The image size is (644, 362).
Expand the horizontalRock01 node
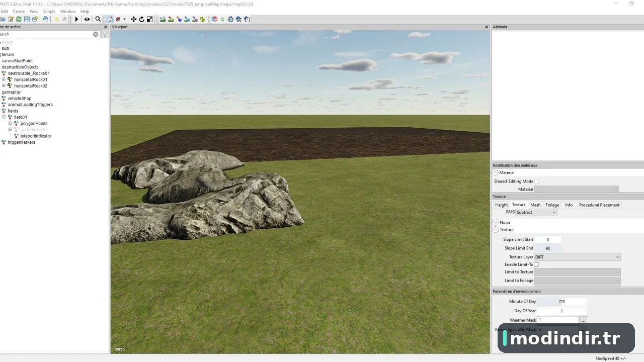[x=4, y=79]
